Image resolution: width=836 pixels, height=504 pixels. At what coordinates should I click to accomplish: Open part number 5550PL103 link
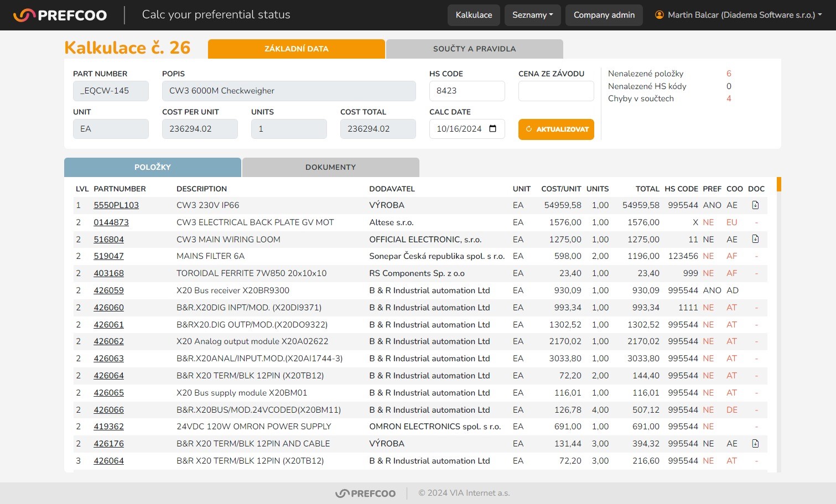[x=116, y=205]
